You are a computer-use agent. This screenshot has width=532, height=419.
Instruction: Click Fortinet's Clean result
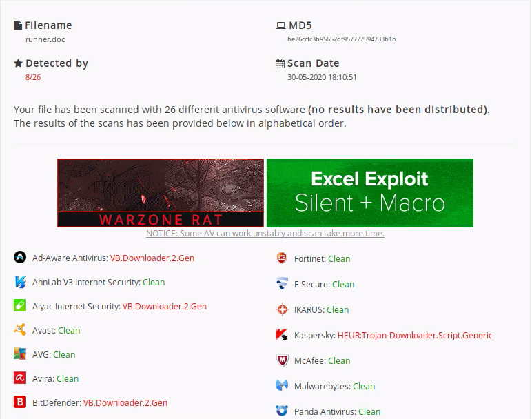click(339, 259)
